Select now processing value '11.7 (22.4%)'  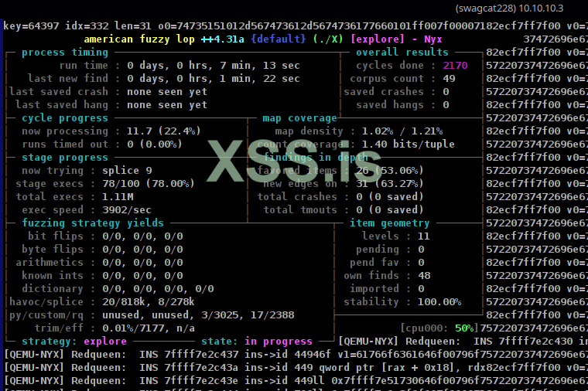(164, 131)
